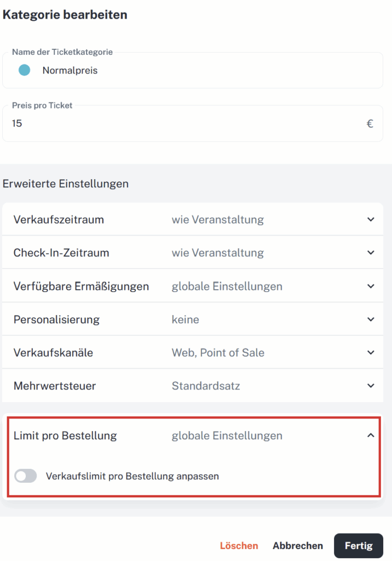
Task: Click Löschen to delete the category
Action: click(x=239, y=546)
